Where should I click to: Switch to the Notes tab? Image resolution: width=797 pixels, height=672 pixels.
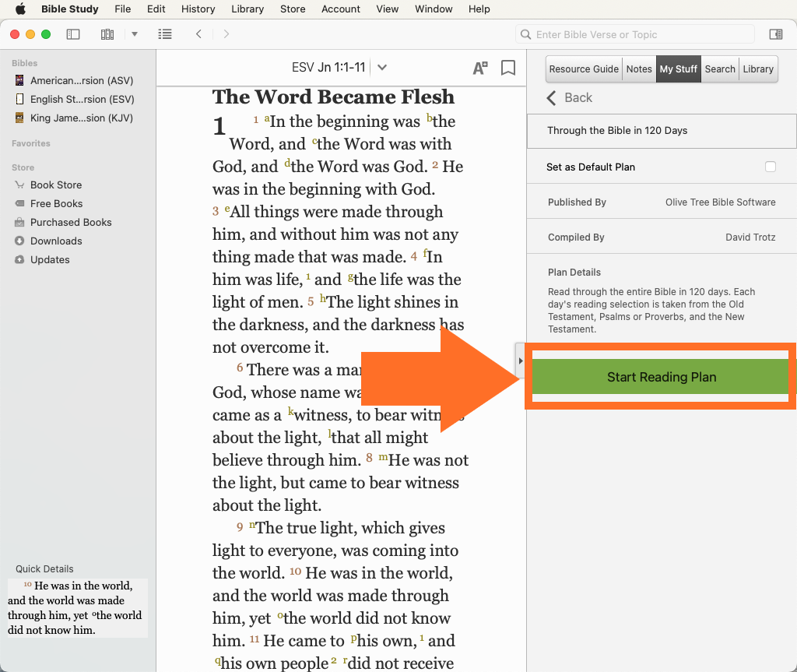(x=639, y=69)
